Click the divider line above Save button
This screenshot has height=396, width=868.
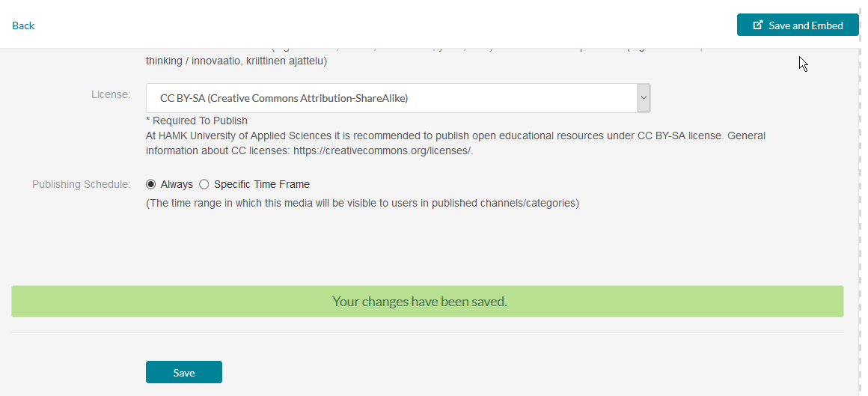[427, 333]
